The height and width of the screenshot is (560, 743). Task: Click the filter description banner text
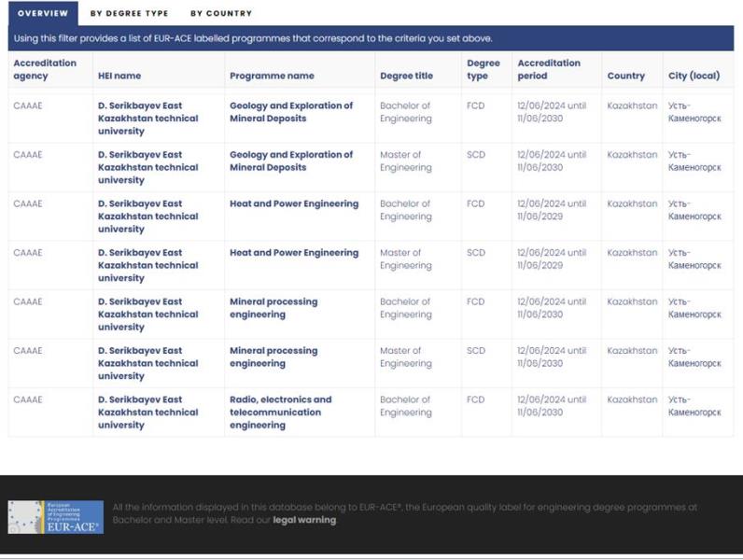(253, 38)
